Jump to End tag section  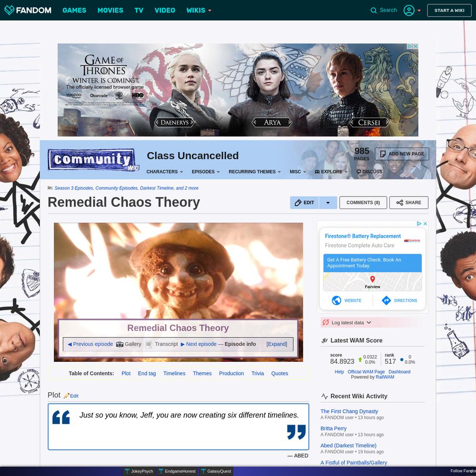pyautogui.click(x=147, y=373)
